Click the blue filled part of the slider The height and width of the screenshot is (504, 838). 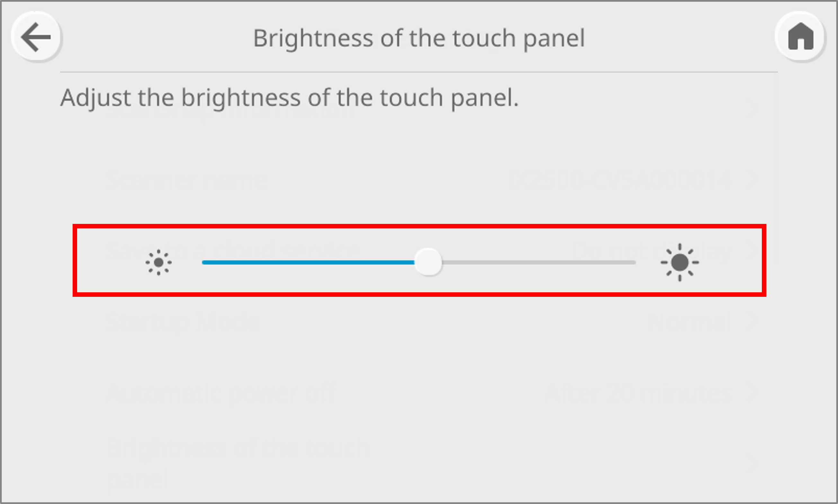coord(306,262)
